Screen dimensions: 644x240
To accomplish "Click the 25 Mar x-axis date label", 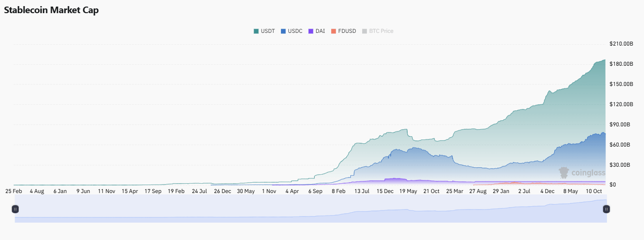I will click(x=455, y=191).
